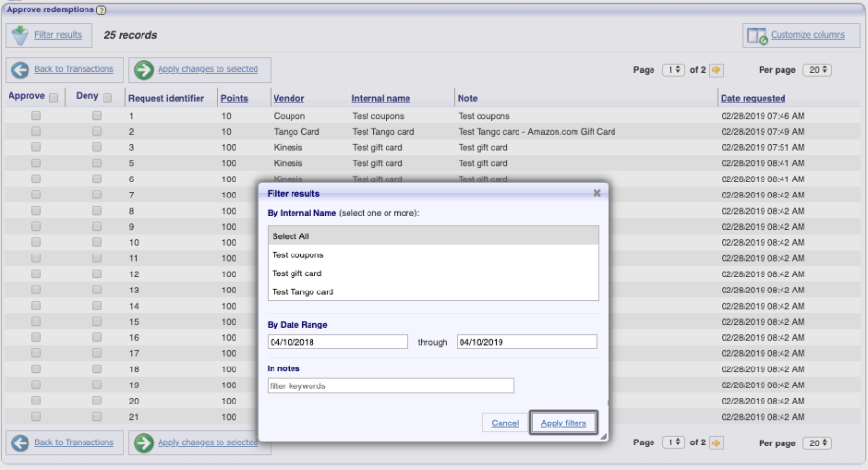Click top blue back arrow icon
This screenshot has width=868, height=470.
21,69
